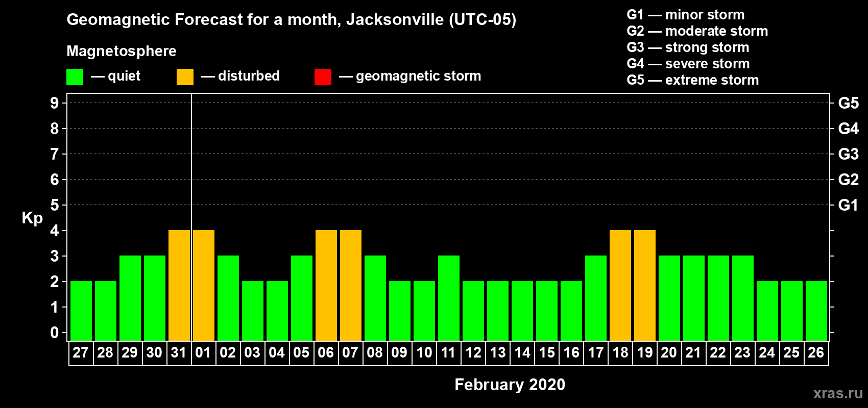Viewport: 868px width, 408px height.
Task: Click the date label 08
Action: (375, 353)
